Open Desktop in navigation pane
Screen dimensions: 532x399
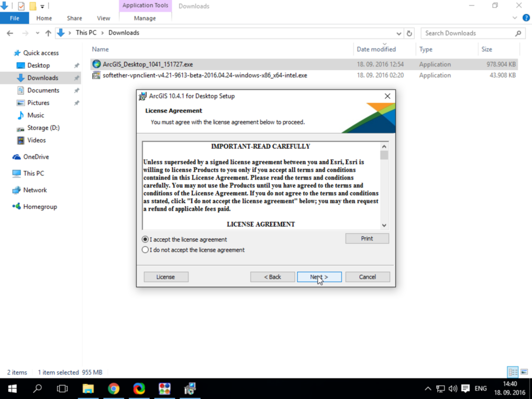coord(38,65)
